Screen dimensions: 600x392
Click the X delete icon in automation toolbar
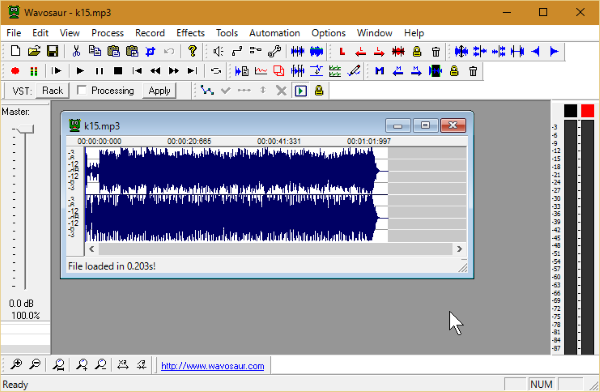point(281,91)
